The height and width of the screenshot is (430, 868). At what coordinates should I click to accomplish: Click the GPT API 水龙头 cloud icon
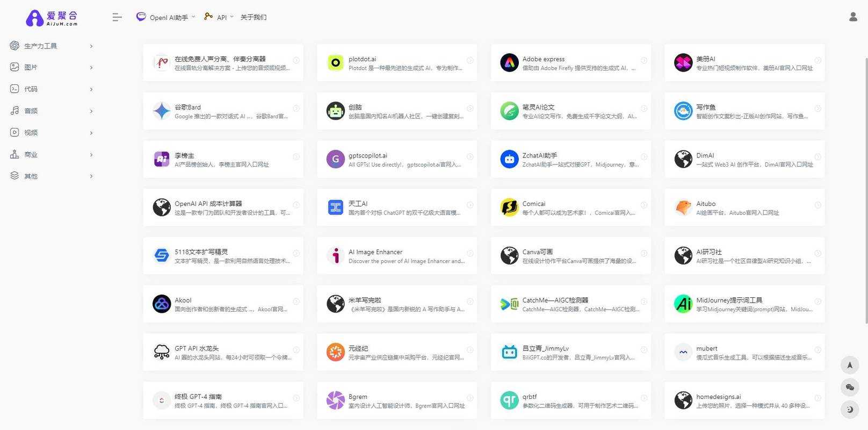click(x=162, y=352)
